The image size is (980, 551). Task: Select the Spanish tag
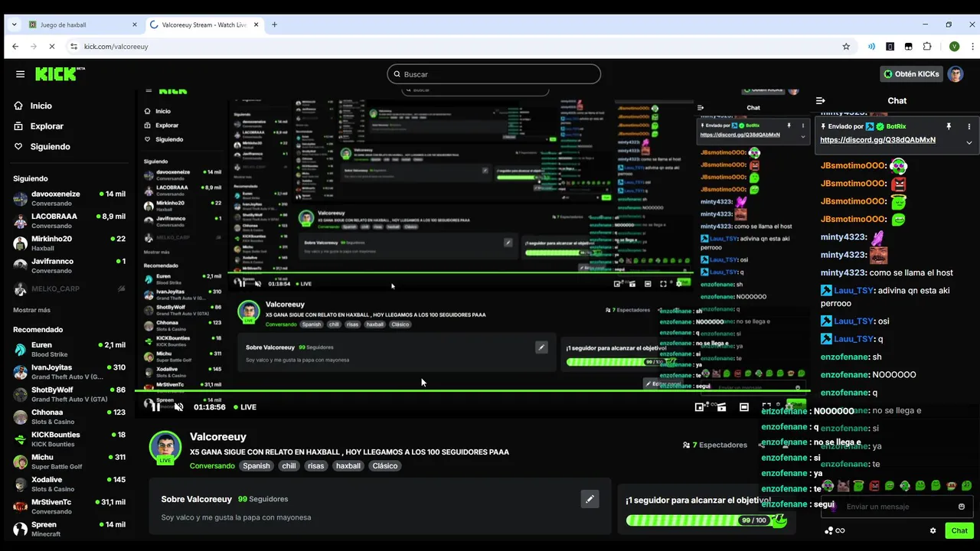pyautogui.click(x=256, y=465)
